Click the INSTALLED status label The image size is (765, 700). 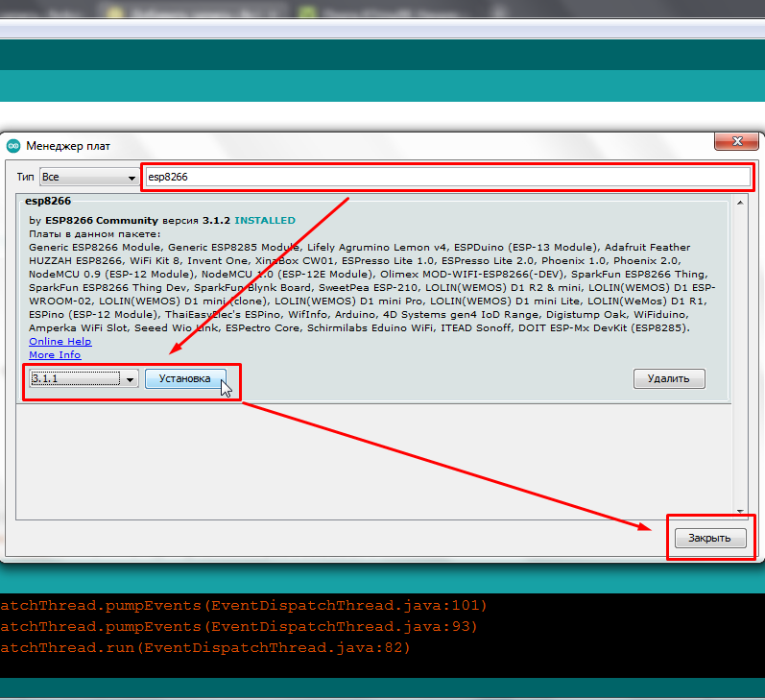pos(265,220)
